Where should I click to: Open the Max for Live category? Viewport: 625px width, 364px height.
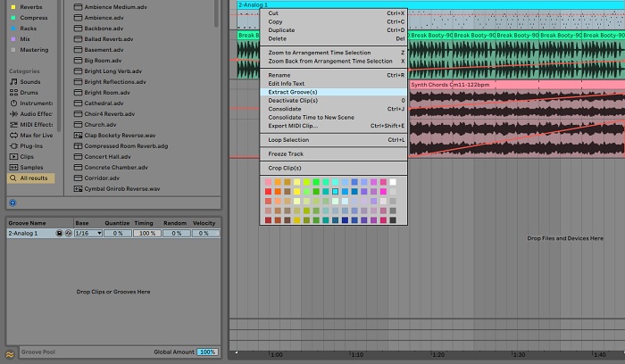click(x=31, y=136)
